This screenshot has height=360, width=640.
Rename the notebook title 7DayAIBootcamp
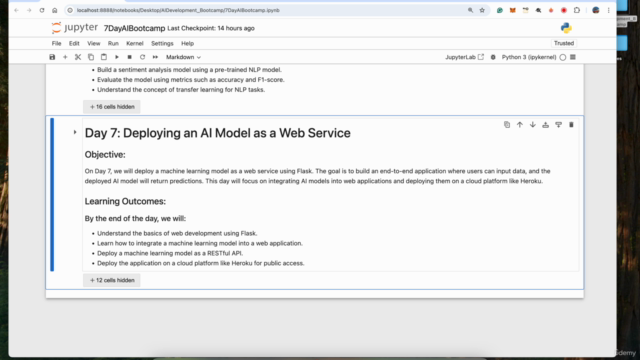tap(134, 28)
